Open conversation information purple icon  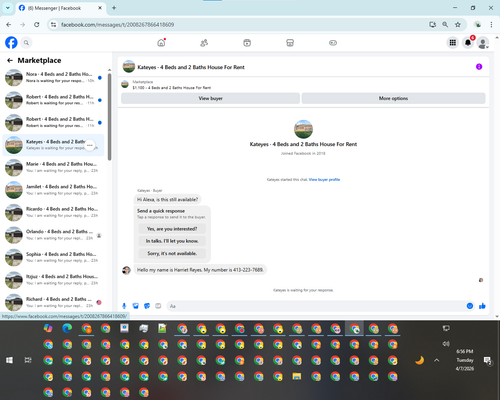pos(479,67)
